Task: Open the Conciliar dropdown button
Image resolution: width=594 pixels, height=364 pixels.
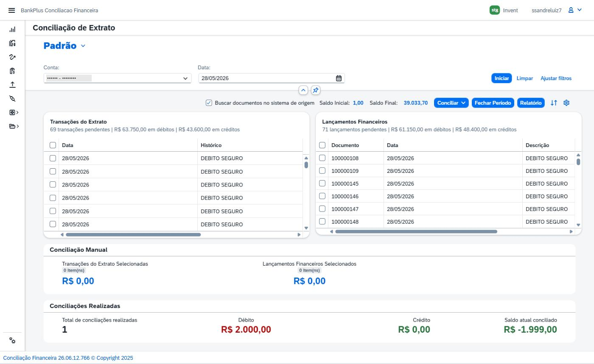Action: point(451,103)
